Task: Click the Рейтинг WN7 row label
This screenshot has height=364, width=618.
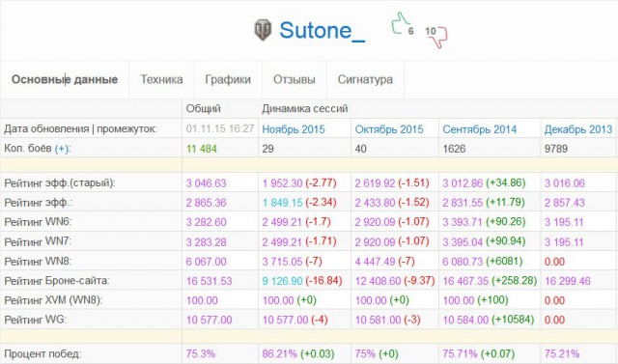Action: tap(38, 241)
